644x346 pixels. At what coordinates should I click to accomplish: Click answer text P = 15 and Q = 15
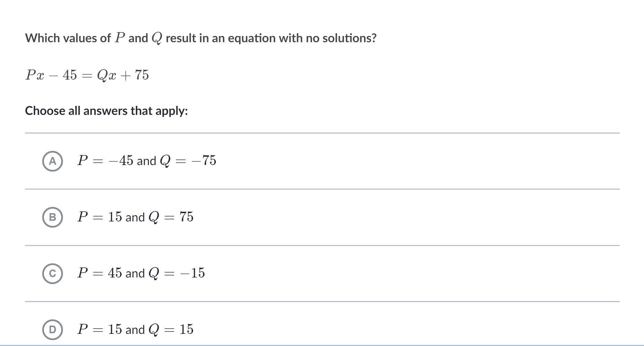(x=135, y=329)
